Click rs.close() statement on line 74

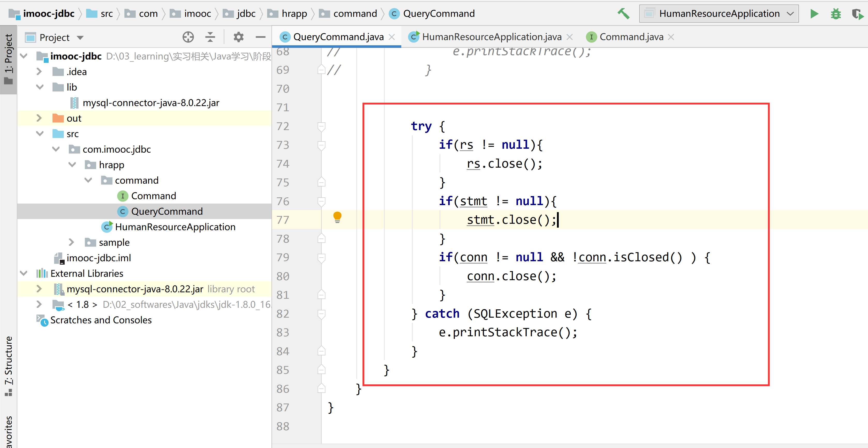coord(505,164)
